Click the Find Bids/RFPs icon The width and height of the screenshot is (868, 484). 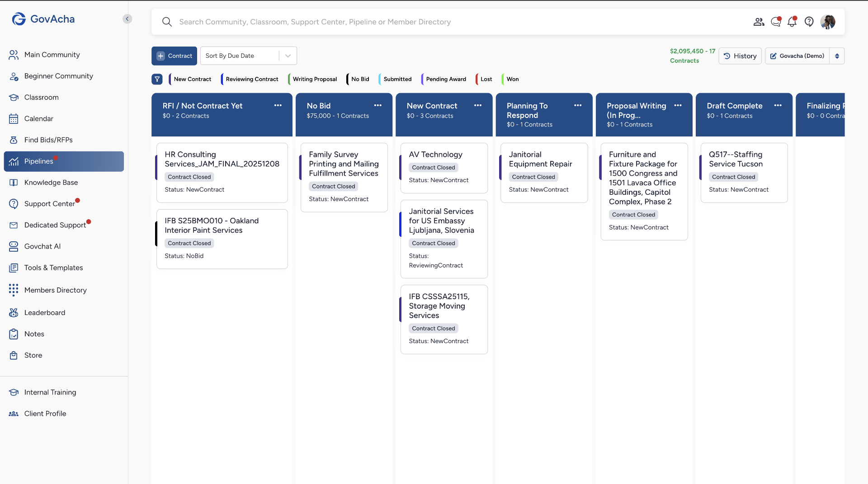click(x=14, y=140)
